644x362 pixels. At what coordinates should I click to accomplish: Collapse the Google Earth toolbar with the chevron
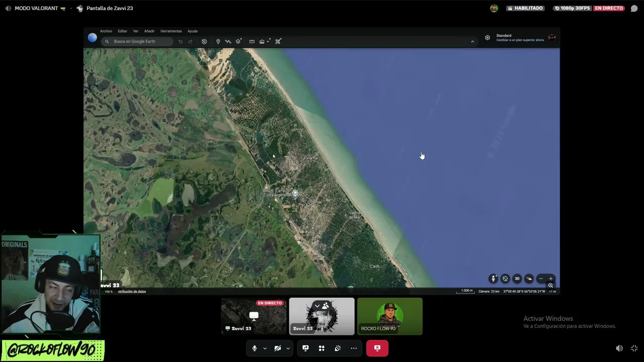click(x=472, y=41)
